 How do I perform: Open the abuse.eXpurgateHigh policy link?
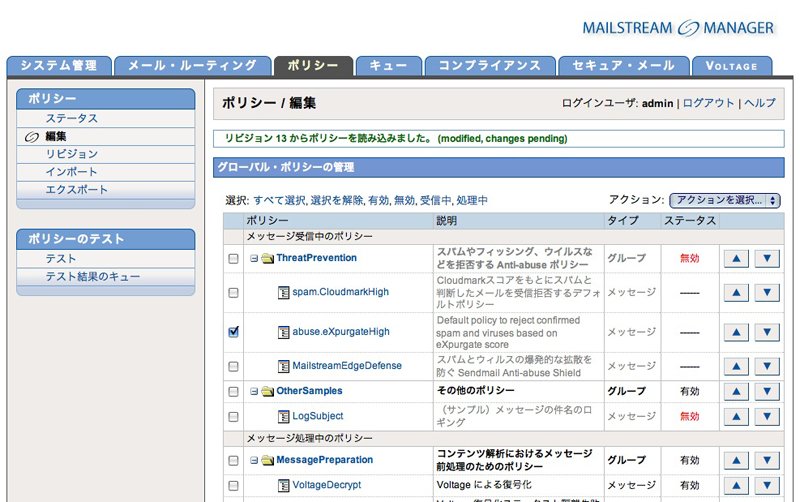pos(341,332)
